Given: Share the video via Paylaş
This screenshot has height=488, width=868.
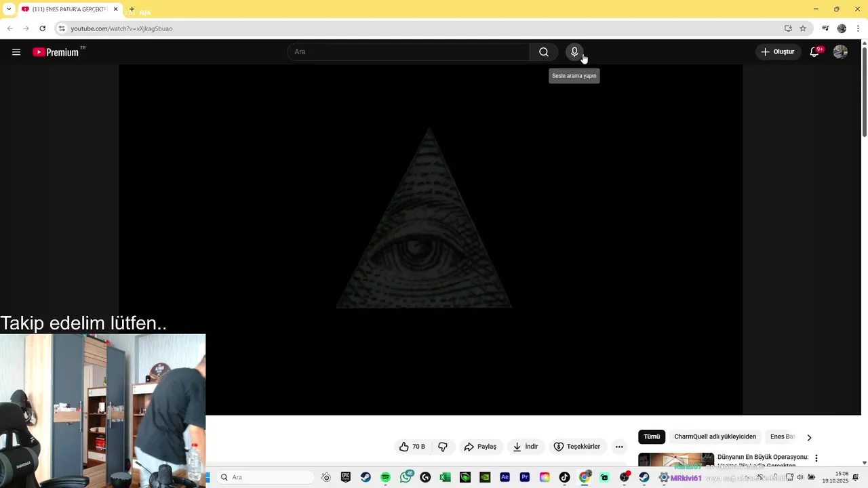Looking at the screenshot, I should tap(480, 447).
